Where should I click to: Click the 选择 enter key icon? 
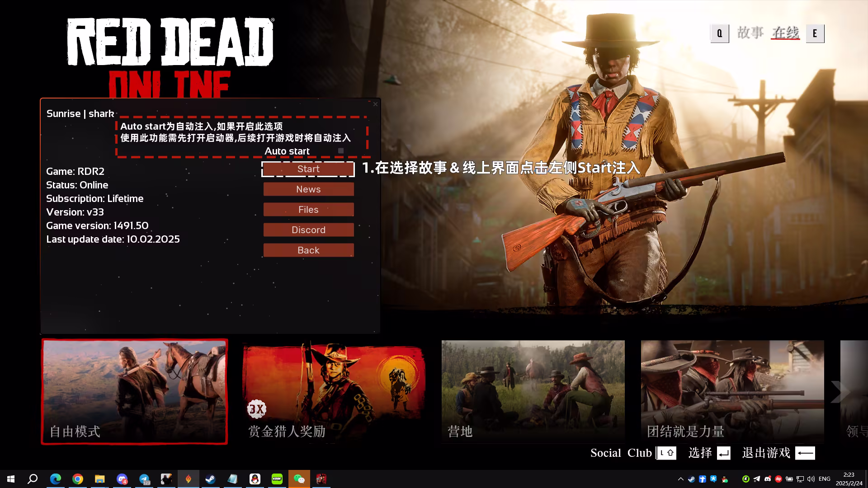click(x=723, y=453)
